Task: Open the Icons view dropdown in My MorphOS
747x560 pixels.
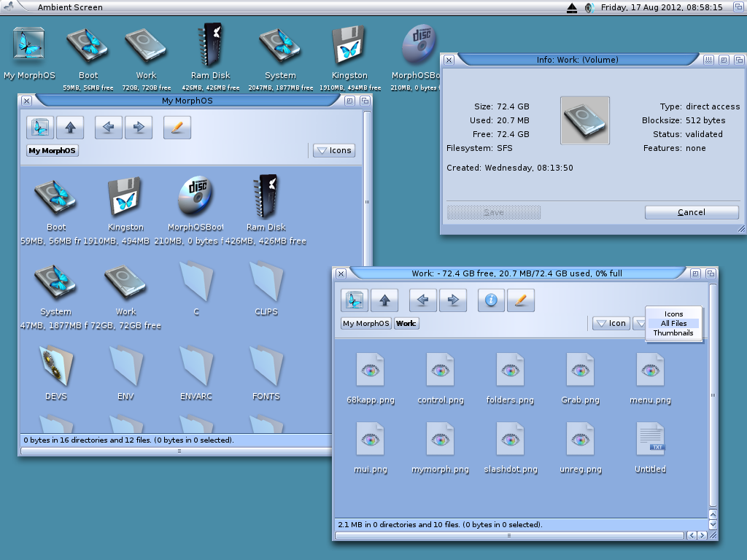Action: (334, 150)
